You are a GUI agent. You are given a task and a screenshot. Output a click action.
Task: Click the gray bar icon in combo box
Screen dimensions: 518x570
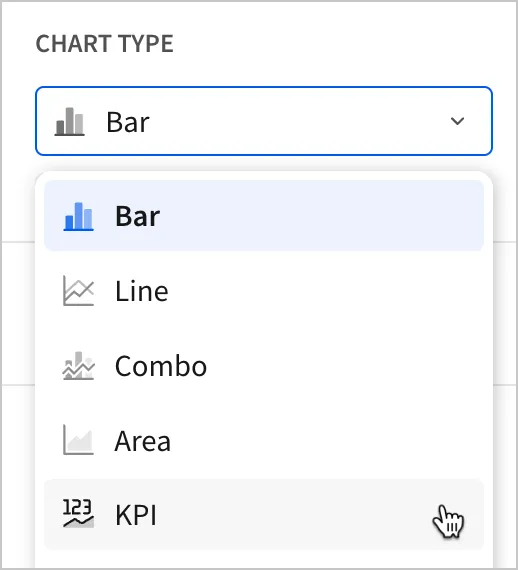(70, 121)
